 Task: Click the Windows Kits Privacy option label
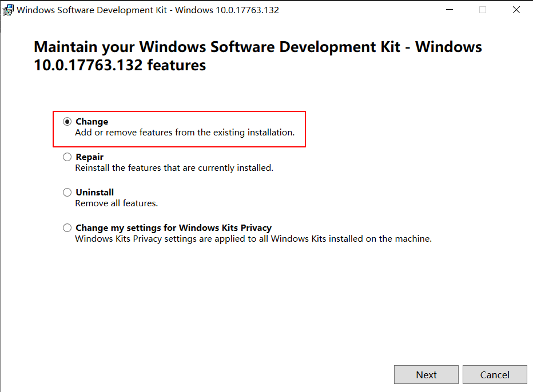pyautogui.click(x=173, y=227)
